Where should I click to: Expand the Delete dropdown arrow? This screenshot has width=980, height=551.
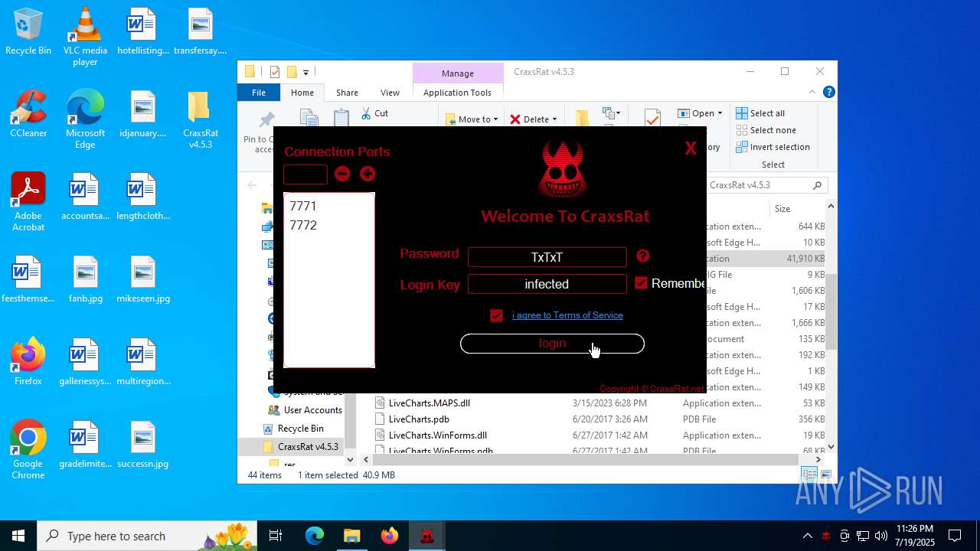(554, 119)
